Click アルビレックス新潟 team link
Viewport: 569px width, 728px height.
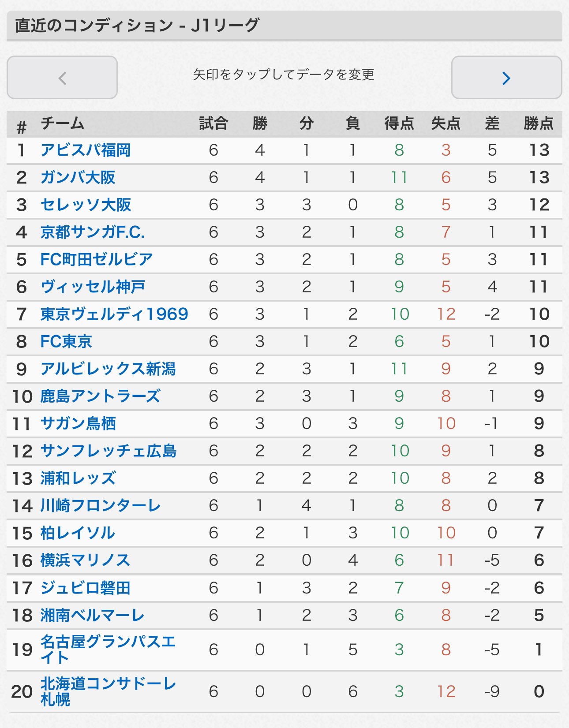click(108, 369)
